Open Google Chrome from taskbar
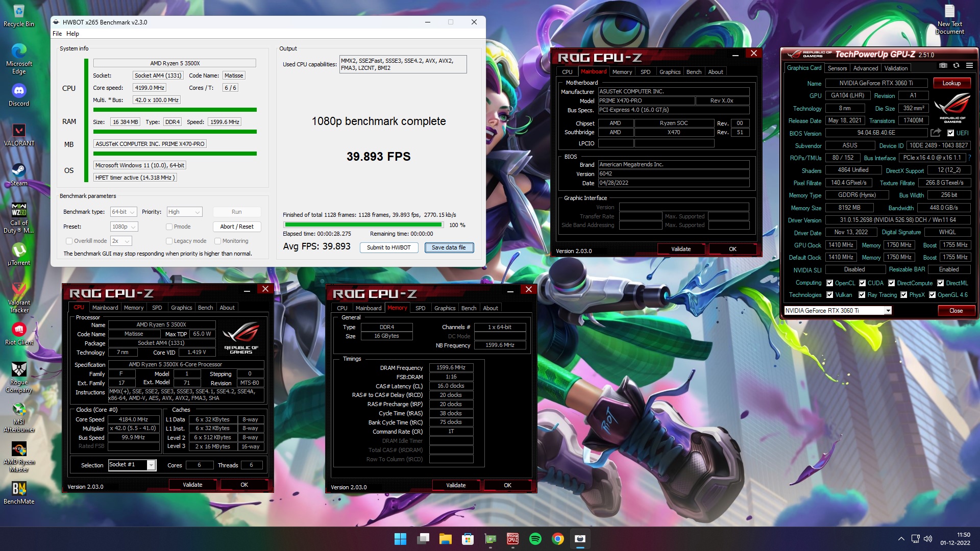The width and height of the screenshot is (980, 551). [x=557, y=539]
